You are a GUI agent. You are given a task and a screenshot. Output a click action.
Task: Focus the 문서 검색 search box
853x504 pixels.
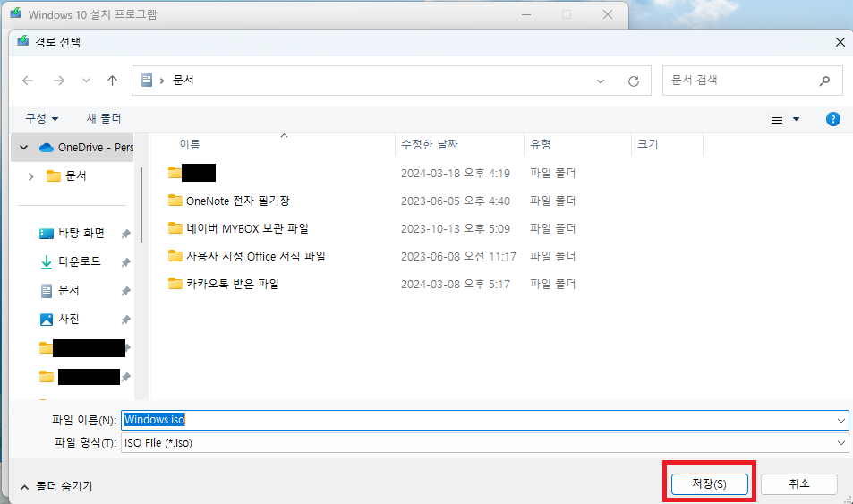753,81
